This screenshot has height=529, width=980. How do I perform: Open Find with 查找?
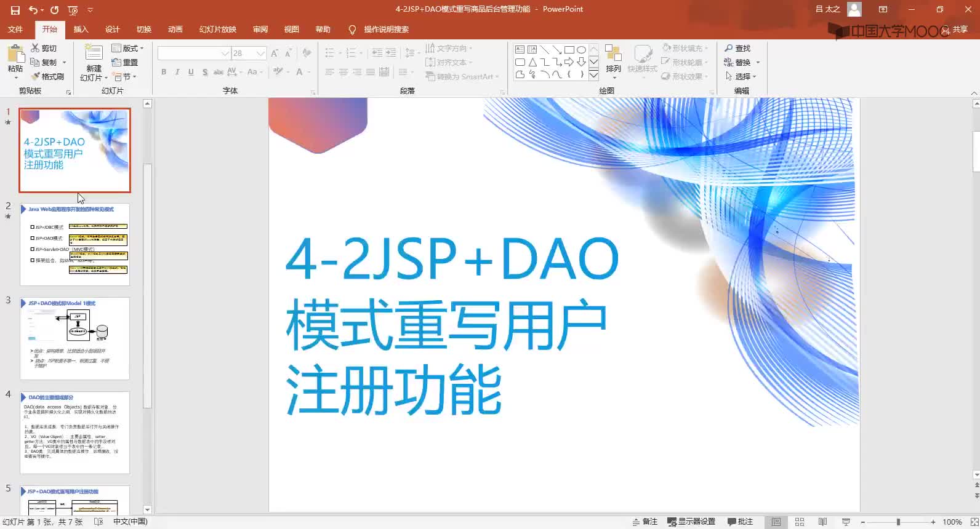(x=737, y=48)
